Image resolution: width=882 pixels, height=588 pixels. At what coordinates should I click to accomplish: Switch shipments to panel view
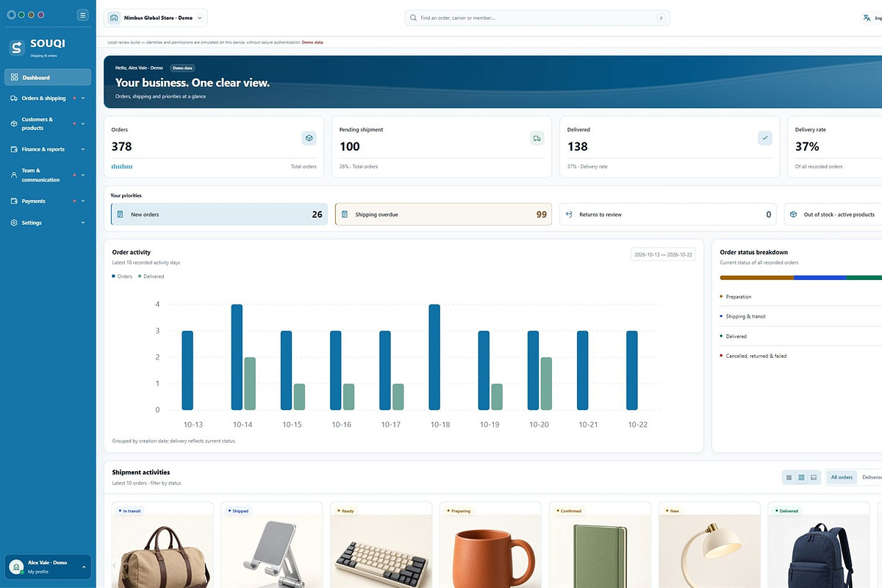813,478
